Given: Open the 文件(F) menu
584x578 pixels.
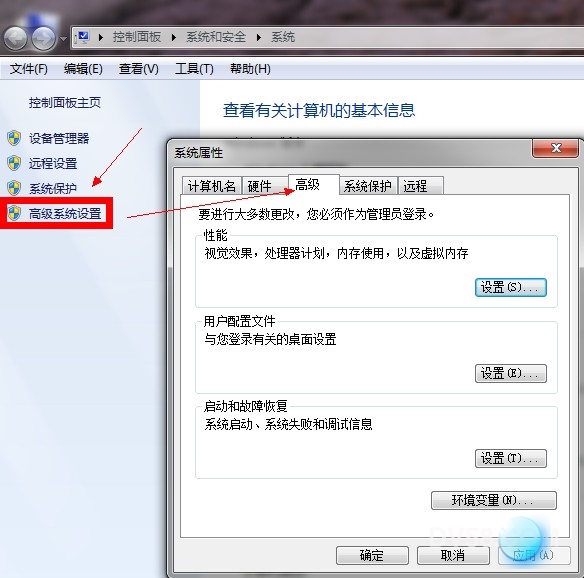Looking at the screenshot, I should tap(29, 69).
